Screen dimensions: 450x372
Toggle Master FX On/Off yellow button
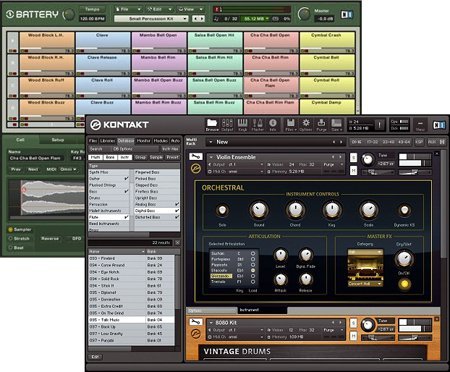[404, 284]
